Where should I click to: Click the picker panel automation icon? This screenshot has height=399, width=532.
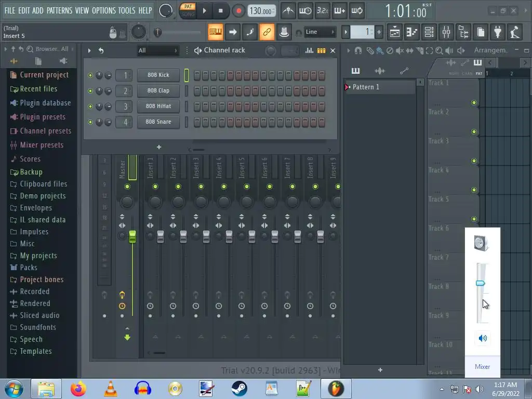tap(404, 71)
